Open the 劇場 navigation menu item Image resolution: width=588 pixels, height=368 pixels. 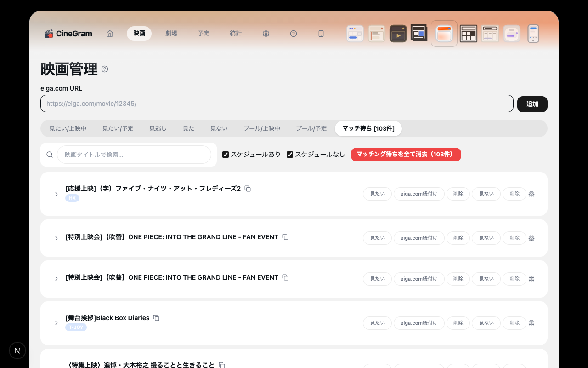[171, 34]
